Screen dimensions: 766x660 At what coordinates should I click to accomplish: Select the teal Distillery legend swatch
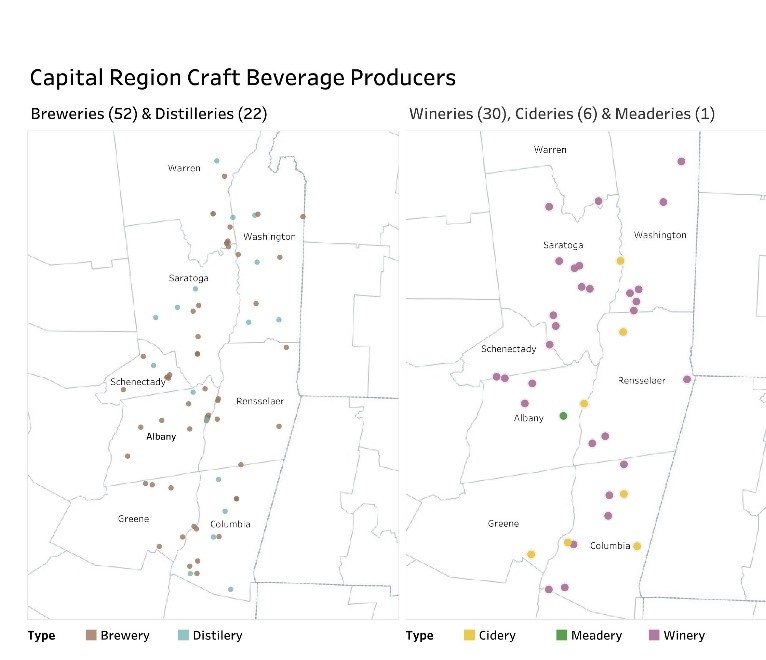point(182,635)
